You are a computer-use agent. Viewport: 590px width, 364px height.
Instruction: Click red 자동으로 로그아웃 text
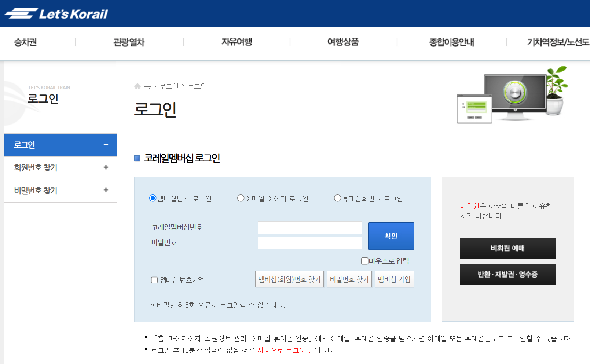[x=285, y=350]
